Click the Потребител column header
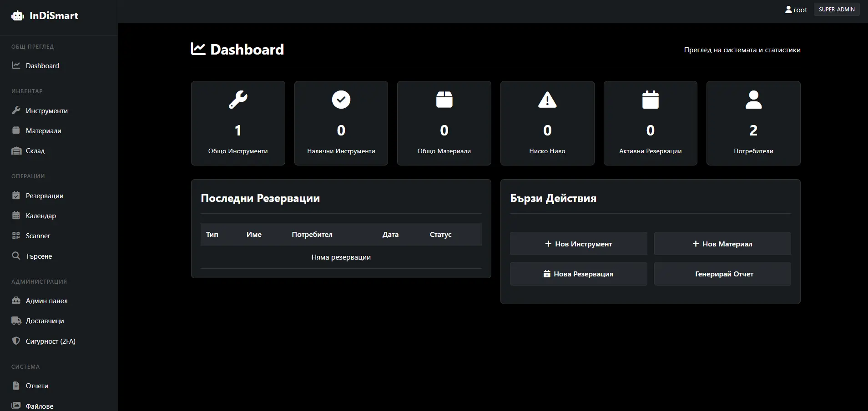 [x=312, y=234]
